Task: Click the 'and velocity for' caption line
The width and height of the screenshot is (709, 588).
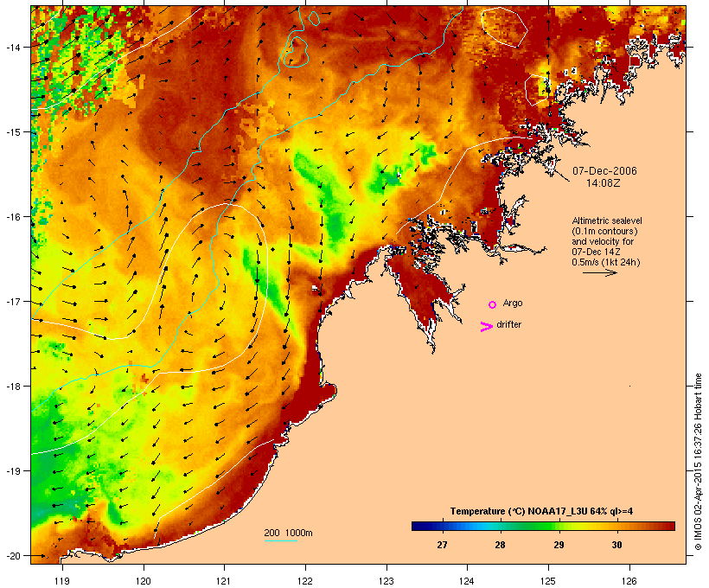Action: click(x=603, y=241)
